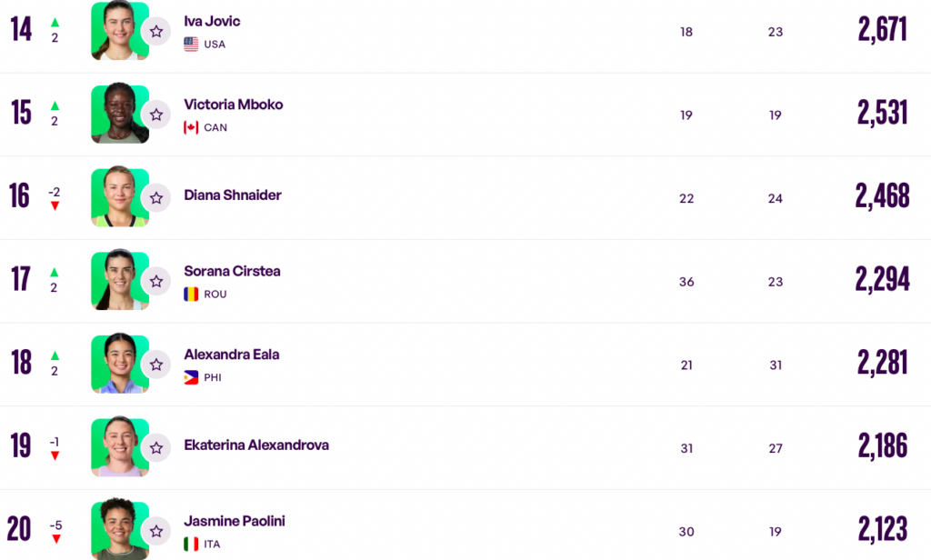The width and height of the screenshot is (931, 560).
Task: Toggle favorite star for Victoria Mboko
Action: click(156, 115)
